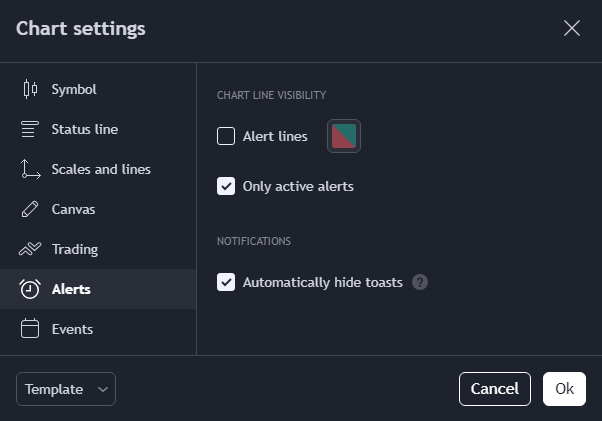This screenshot has width=602, height=421.
Task: Click the Status line icon
Action: (30, 129)
